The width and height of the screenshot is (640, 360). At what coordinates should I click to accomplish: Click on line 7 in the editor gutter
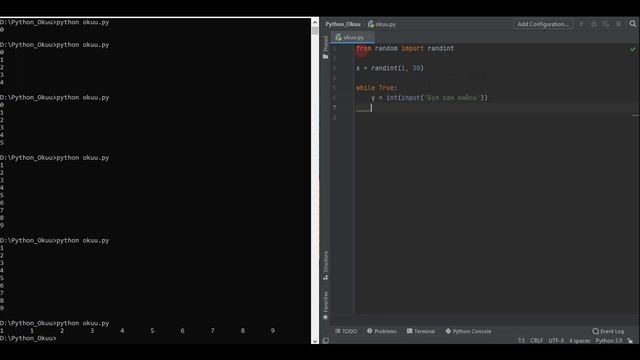(x=334, y=108)
